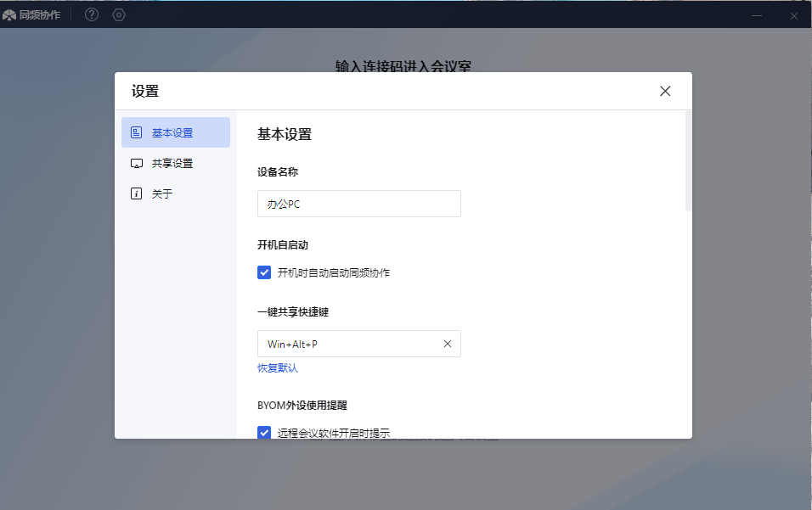The width and height of the screenshot is (812, 510).
Task: Click the 同频协作 app logo
Action: [9, 15]
